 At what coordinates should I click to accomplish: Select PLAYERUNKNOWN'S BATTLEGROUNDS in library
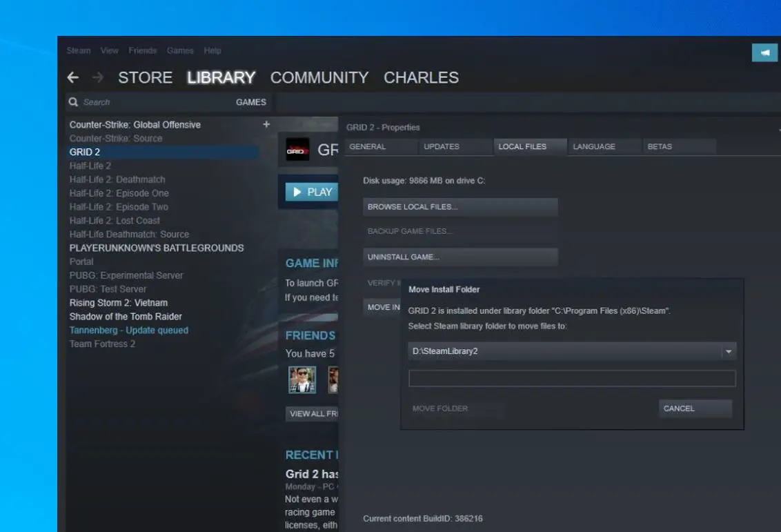tap(157, 248)
